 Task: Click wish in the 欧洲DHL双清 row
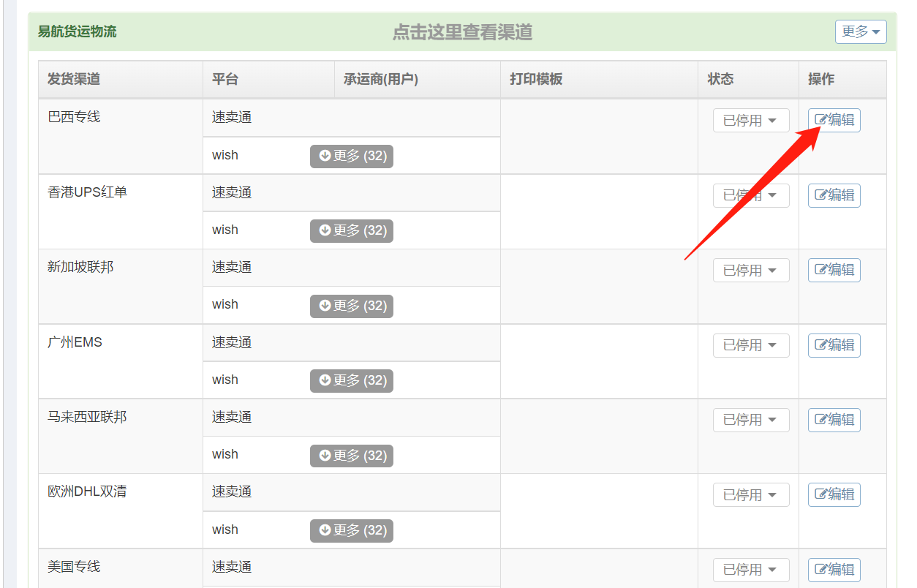pos(225,529)
